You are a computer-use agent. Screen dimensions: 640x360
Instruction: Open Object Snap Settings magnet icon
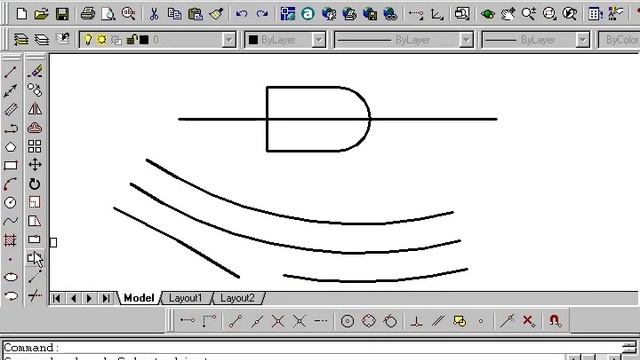point(555,321)
